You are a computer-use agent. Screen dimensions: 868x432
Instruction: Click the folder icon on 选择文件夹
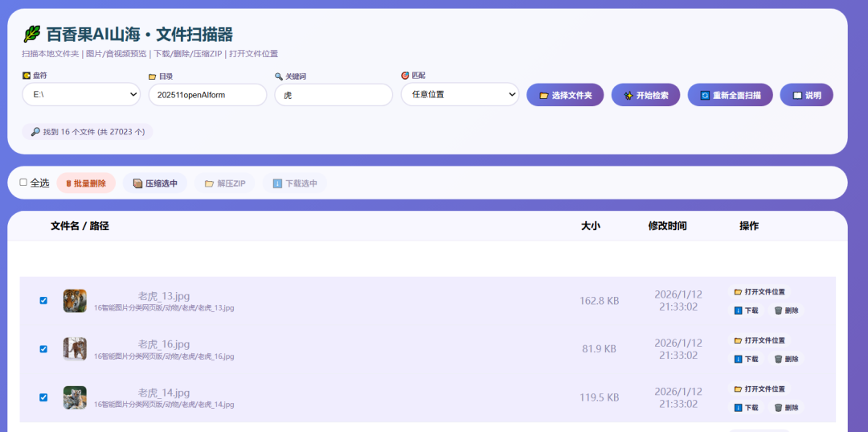[x=543, y=95]
